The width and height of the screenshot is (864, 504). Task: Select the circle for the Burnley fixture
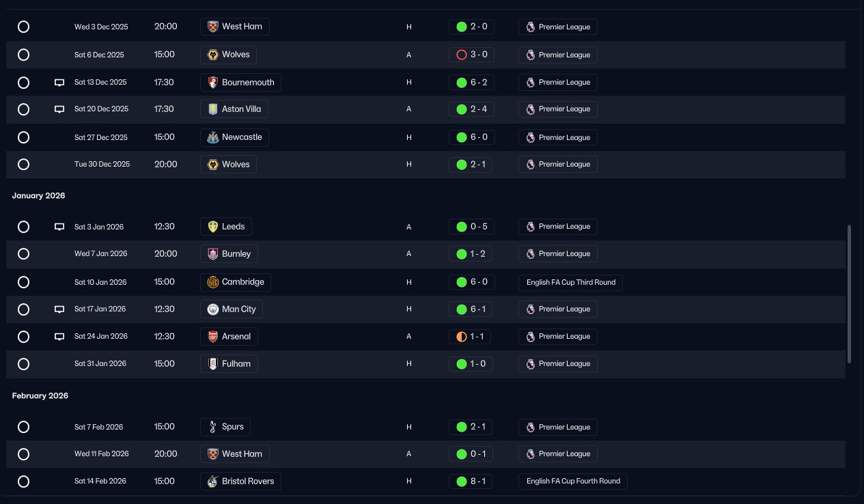click(23, 254)
